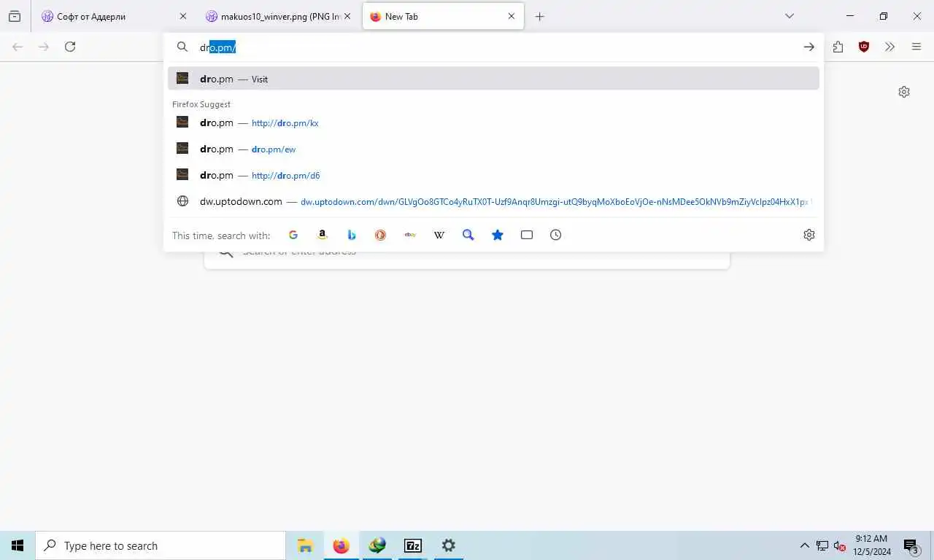The image size is (934, 560).
Task: Open the network tray icon
Action: (x=822, y=545)
